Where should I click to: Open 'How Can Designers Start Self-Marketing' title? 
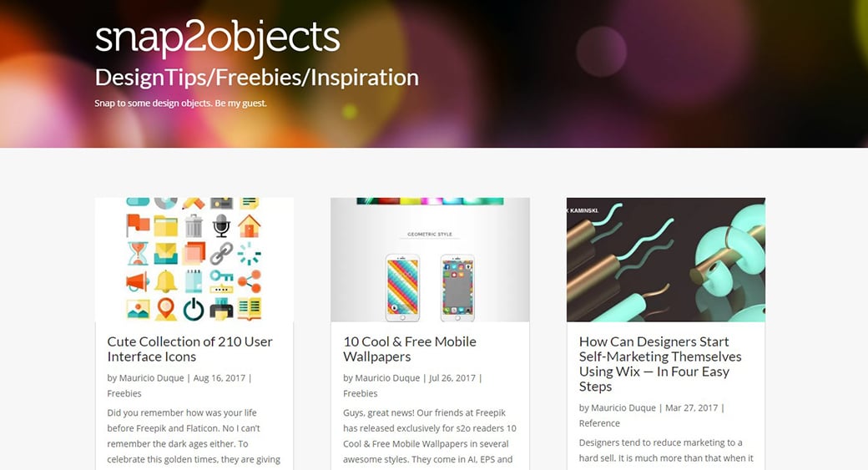coord(660,364)
